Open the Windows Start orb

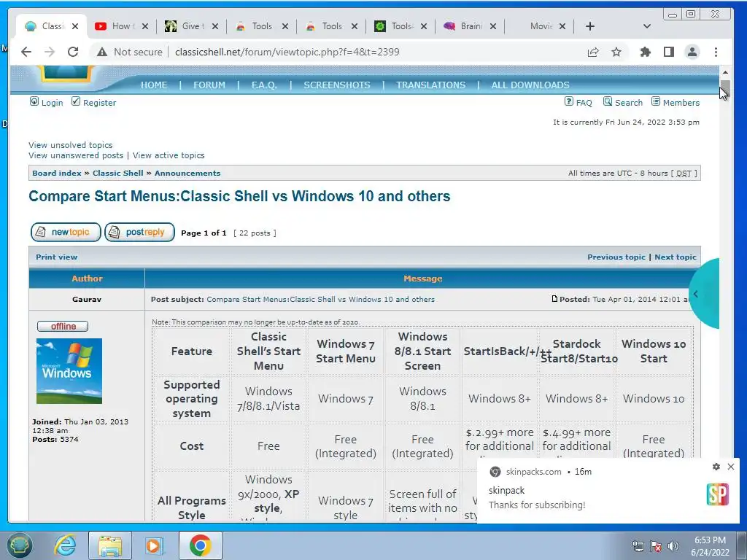pos(19,545)
